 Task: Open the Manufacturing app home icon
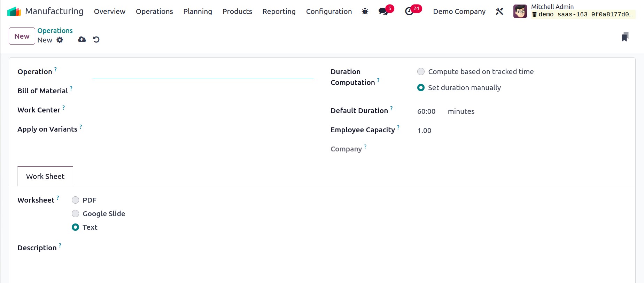click(x=14, y=11)
